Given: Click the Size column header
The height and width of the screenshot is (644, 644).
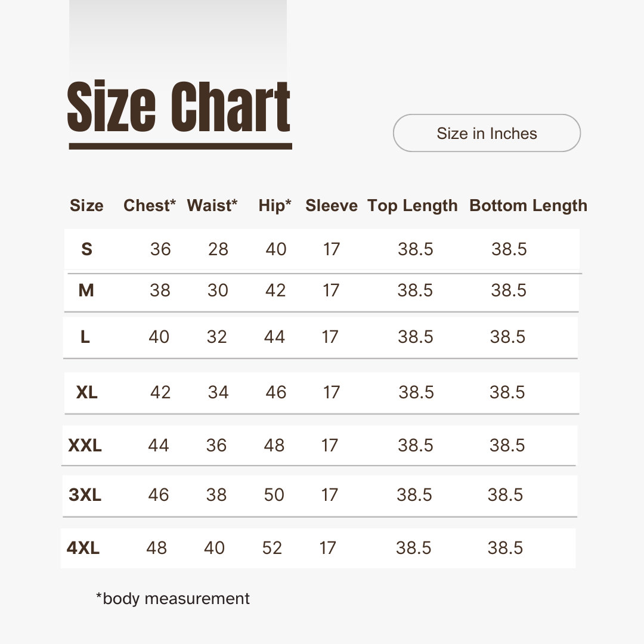Looking at the screenshot, I should click(86, 206).
